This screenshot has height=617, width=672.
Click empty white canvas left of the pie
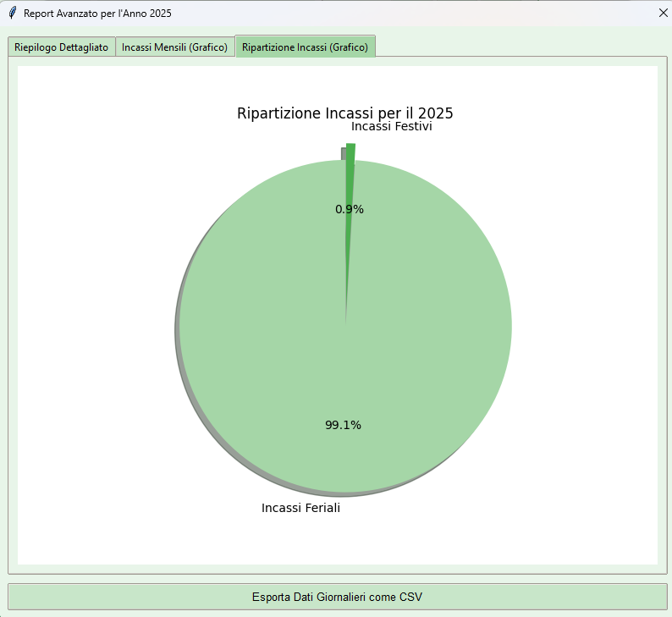[x=93, y=322]
